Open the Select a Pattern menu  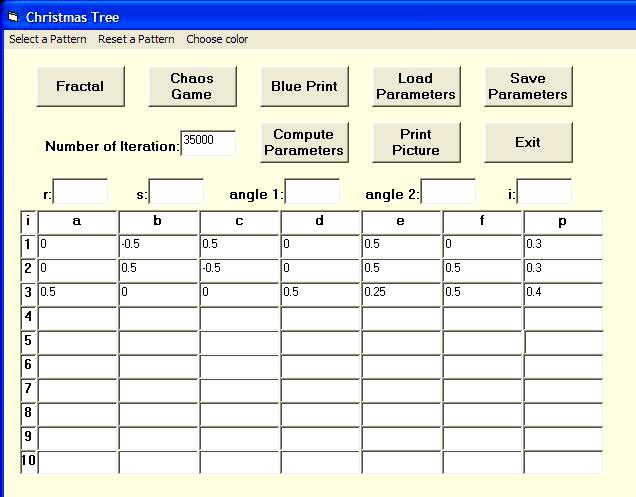pyautogui.click(x=48, y=39)
